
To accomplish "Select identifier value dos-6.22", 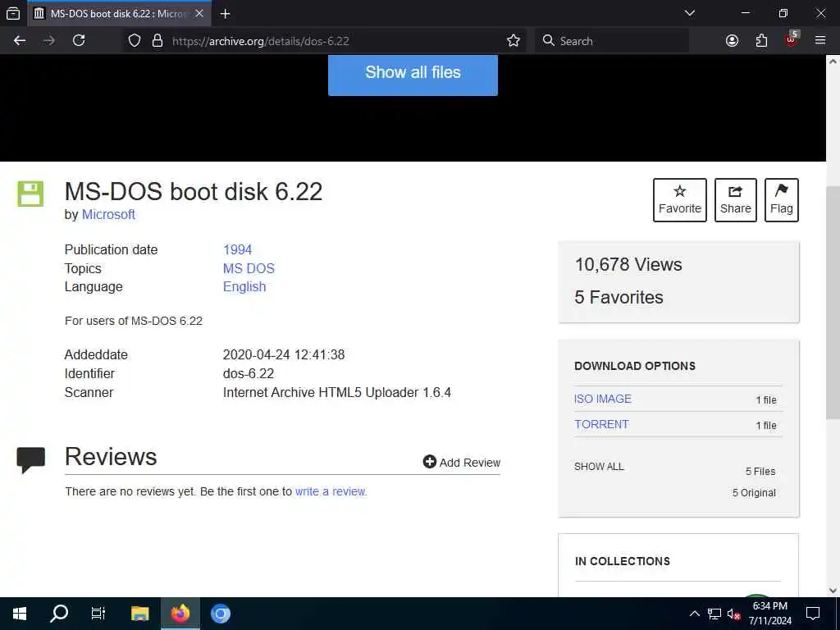I will click(x=248, y=373).
